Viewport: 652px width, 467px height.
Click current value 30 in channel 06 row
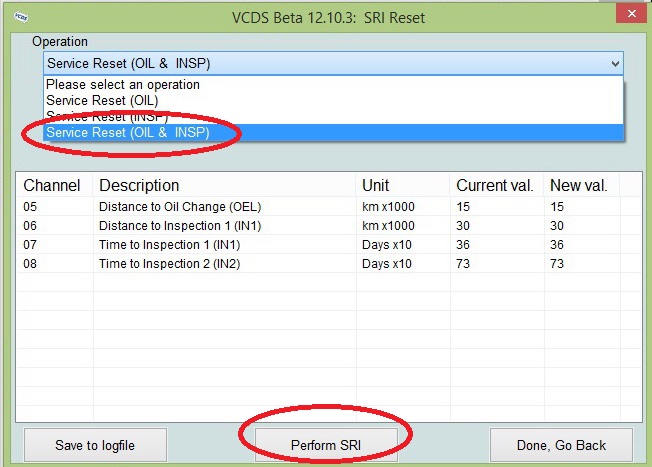click(463, 226)
